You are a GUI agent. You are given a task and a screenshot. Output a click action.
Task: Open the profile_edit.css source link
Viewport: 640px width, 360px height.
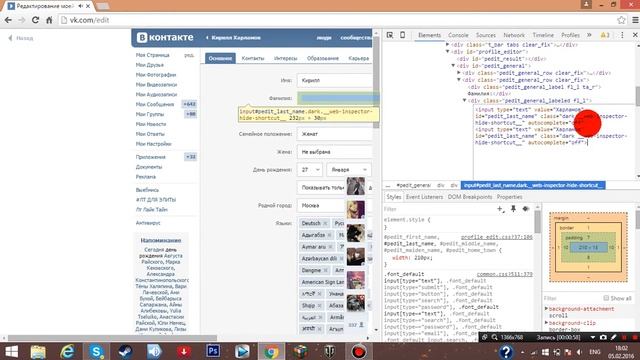pos(497,237)
